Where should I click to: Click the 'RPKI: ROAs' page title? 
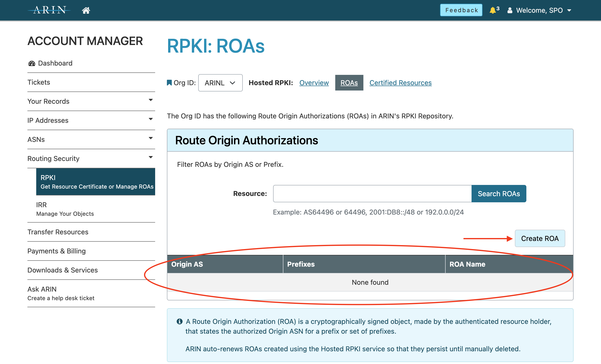(x=216, y=46)
